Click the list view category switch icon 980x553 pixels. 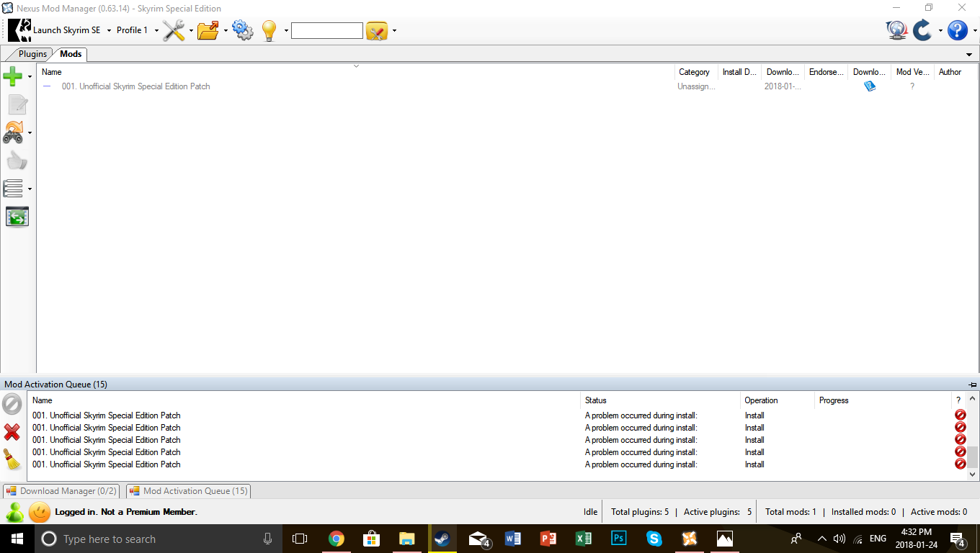tap(13, 189)
